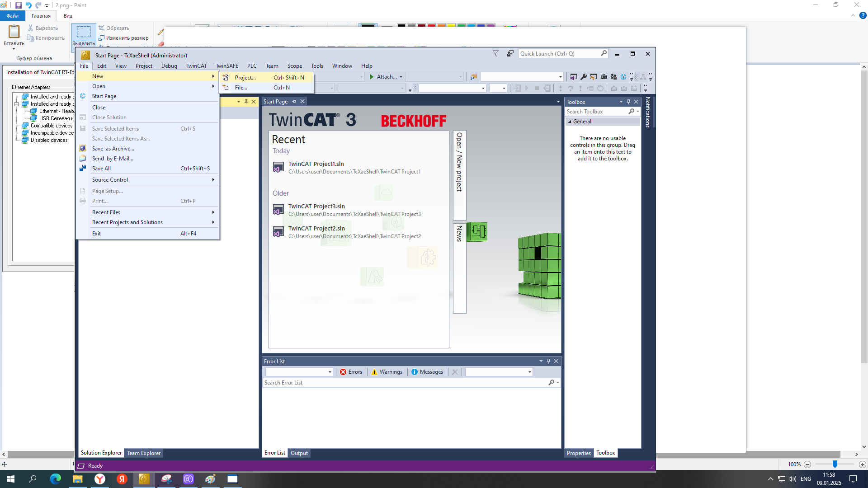Viewport: 868px width, 488px height.
Task: Open Microsoft Edge from the taskbar
Action: (x=56, y=479)
